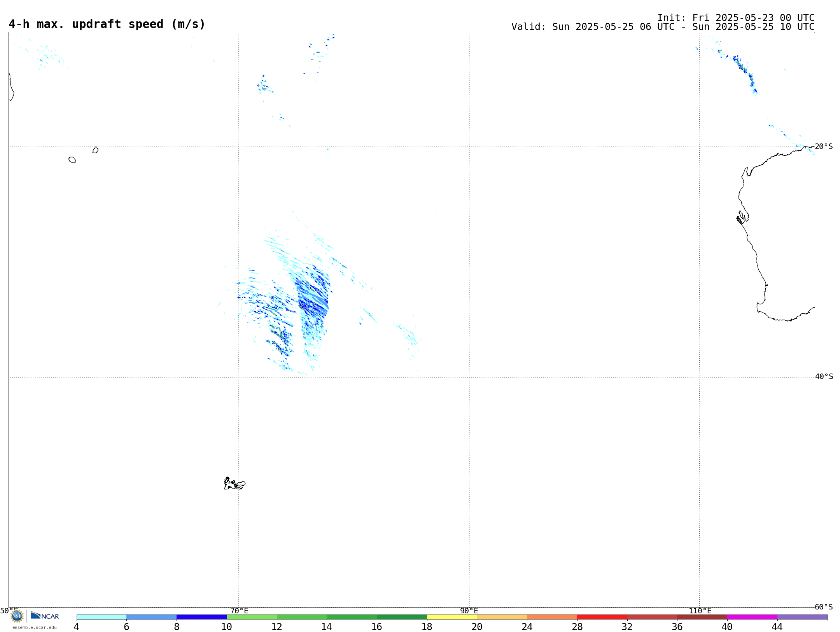Image resolution: width=840 pixels, height=632 pixels.
Task: Click the Mauritius island outline
Action: pos(95,150)
